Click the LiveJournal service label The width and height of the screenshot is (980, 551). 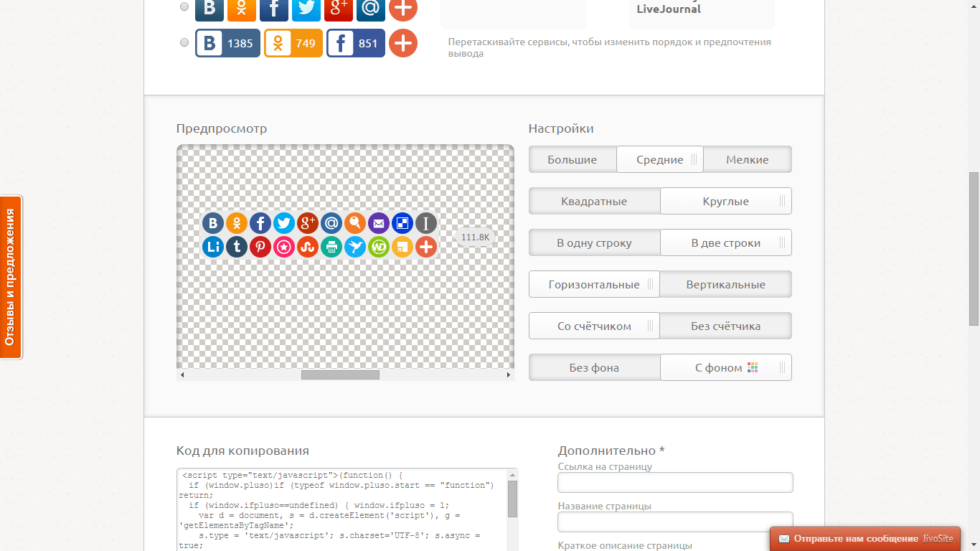pos(669,9)
